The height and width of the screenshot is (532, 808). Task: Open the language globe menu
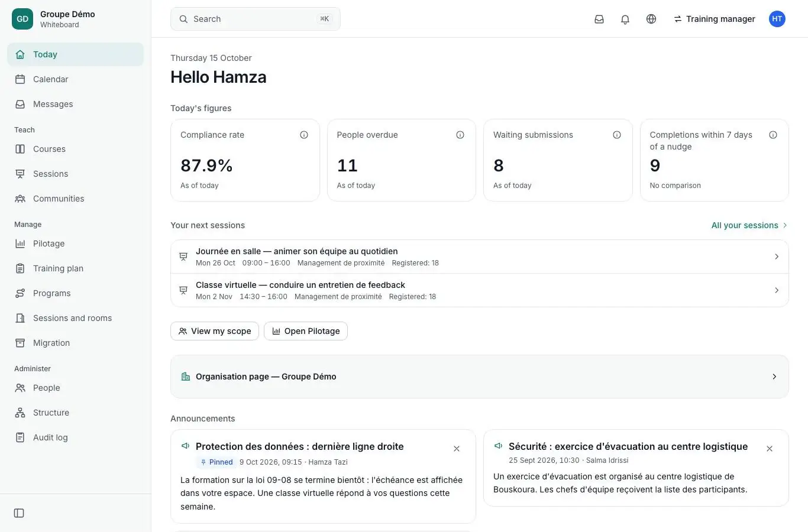[x=651, y=19]
